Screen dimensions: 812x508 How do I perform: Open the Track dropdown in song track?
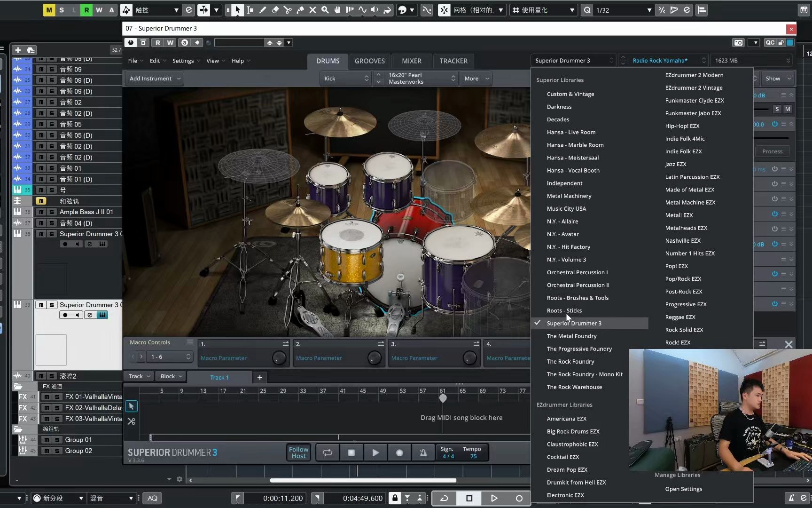coord(139,376)
